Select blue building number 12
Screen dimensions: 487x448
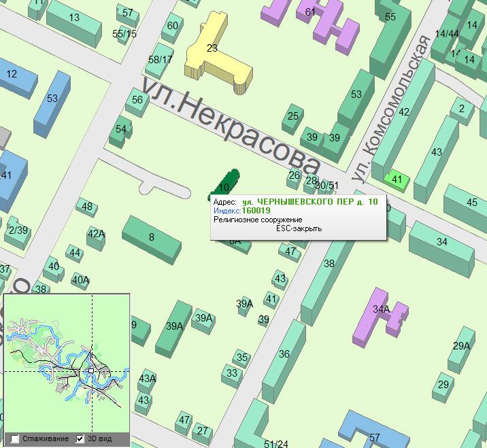pos(14,75)
